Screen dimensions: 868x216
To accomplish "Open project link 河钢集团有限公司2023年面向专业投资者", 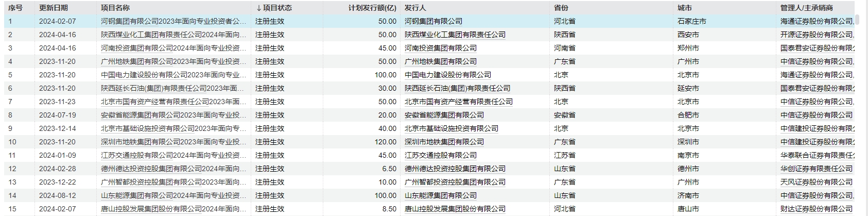I will [x=174, y=22].
